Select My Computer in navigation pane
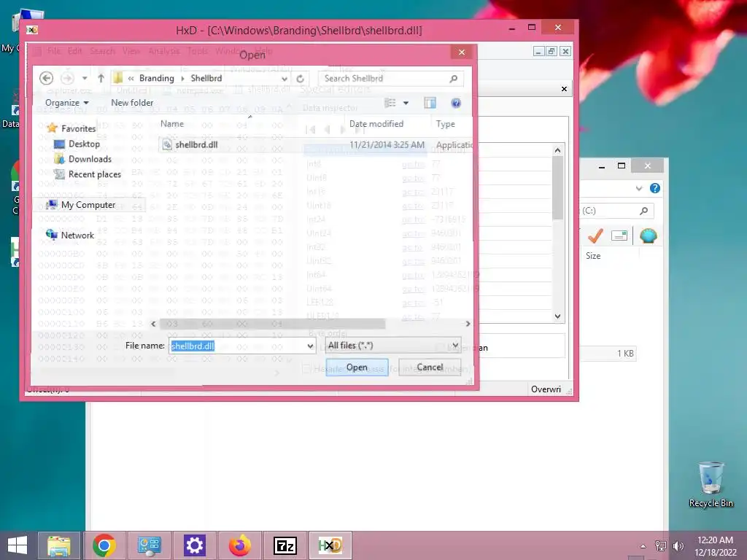This screenshot has height=560, width=747. 88,205
